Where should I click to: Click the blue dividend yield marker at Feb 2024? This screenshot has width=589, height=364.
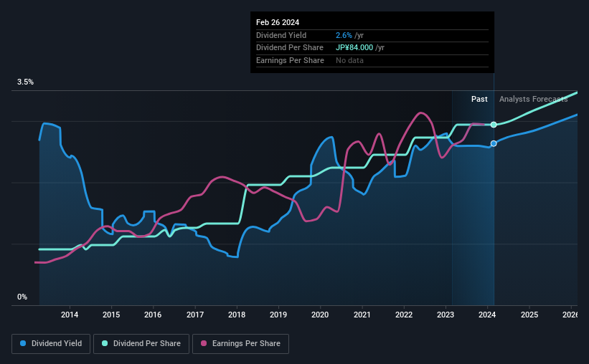[x=494, y=143]
